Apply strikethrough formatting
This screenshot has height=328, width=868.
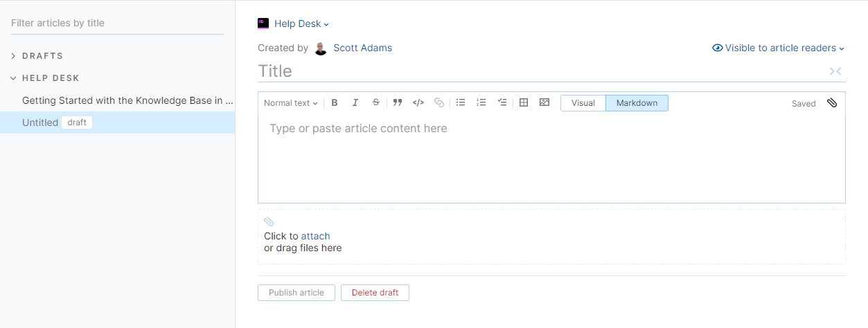[x=376, y=103]
